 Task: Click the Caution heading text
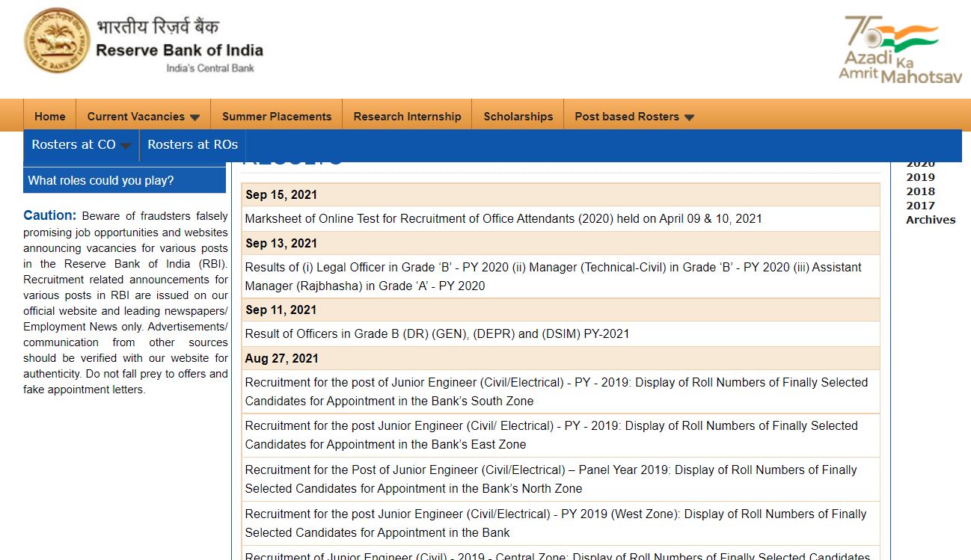point(49,215)
